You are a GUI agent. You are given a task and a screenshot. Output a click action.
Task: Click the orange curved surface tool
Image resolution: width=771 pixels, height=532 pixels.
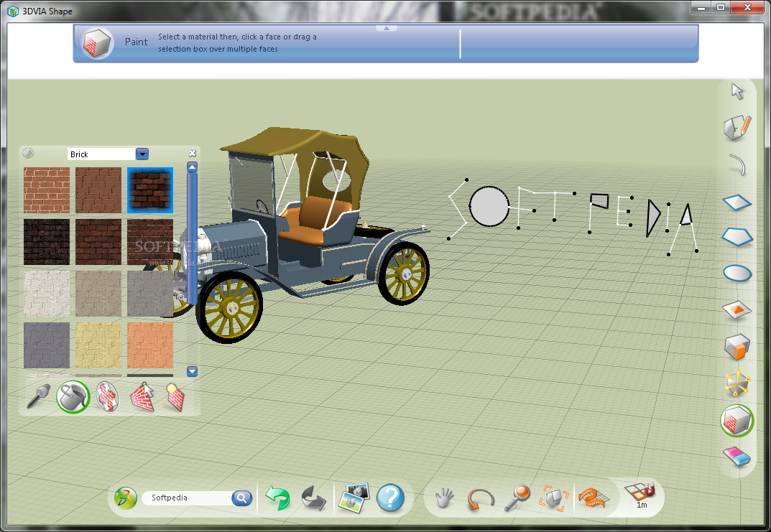click(594, 498)
